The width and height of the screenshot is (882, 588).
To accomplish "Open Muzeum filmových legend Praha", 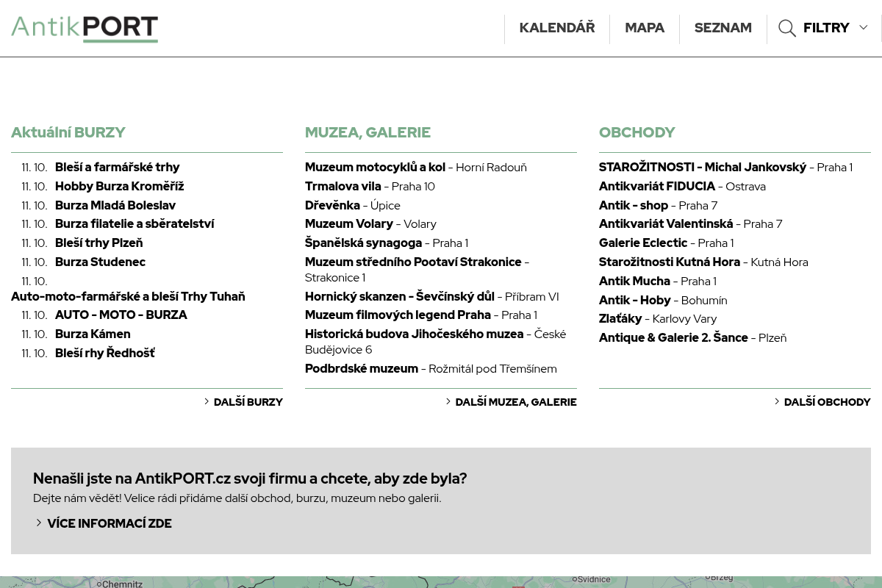I will 398,315.
